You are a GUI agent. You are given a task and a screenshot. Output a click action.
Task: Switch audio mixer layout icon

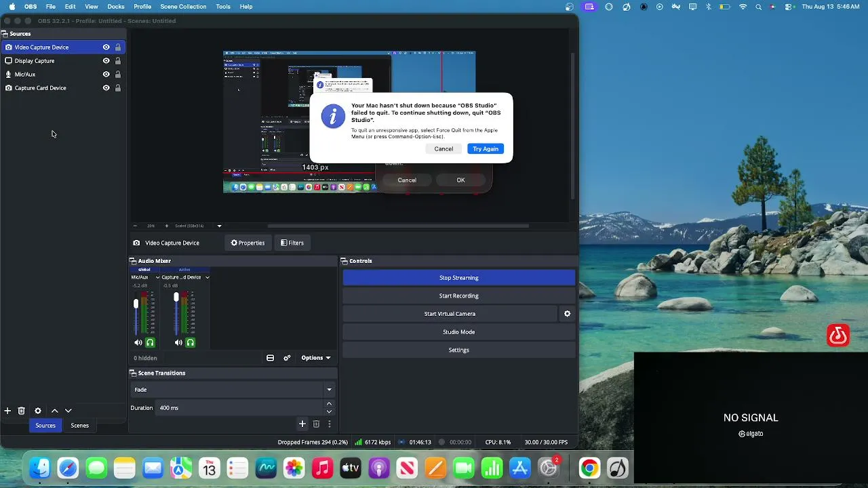(x=270, y=358)
